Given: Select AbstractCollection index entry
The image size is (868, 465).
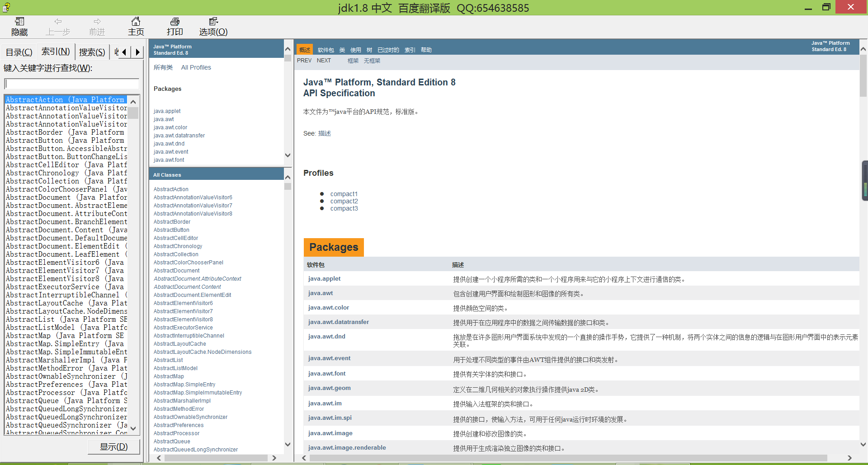Looking at the screenshot, I should point(66,181).
